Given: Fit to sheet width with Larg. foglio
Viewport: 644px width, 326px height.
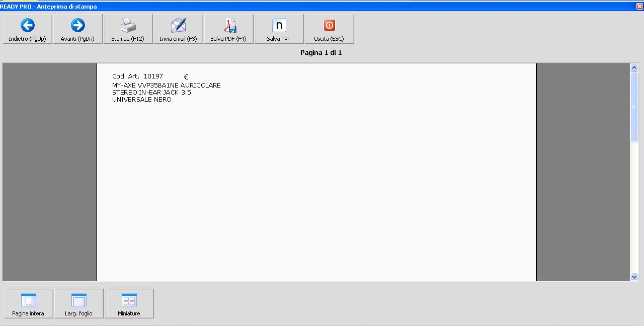Looking at the screenshot, I should (79, 303).
